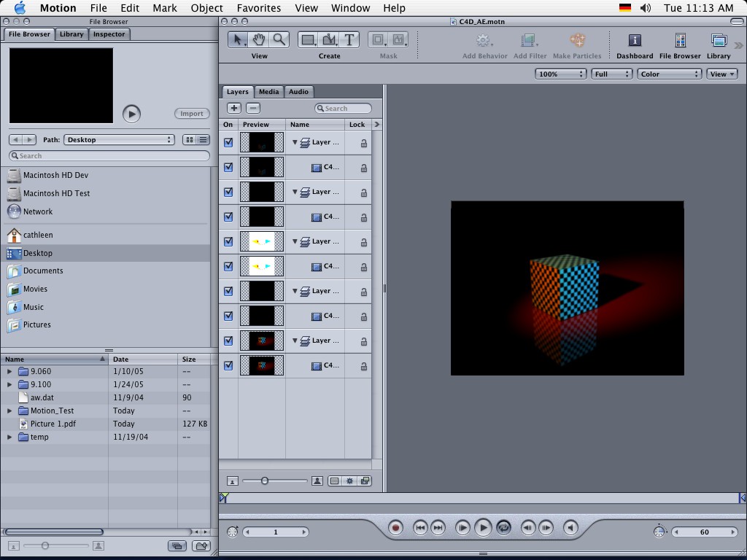Open the Path Desktop popup menu
This screenshot has height=560, width=747.
119,140
